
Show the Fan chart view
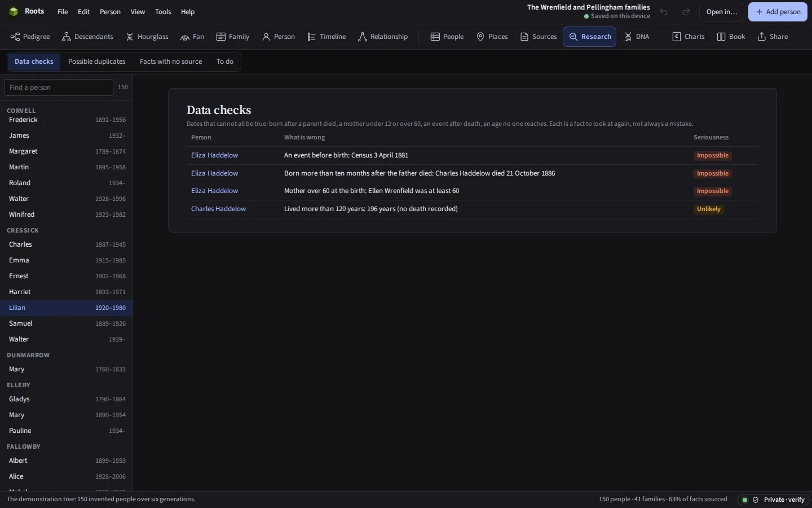(x=192, y=37)
